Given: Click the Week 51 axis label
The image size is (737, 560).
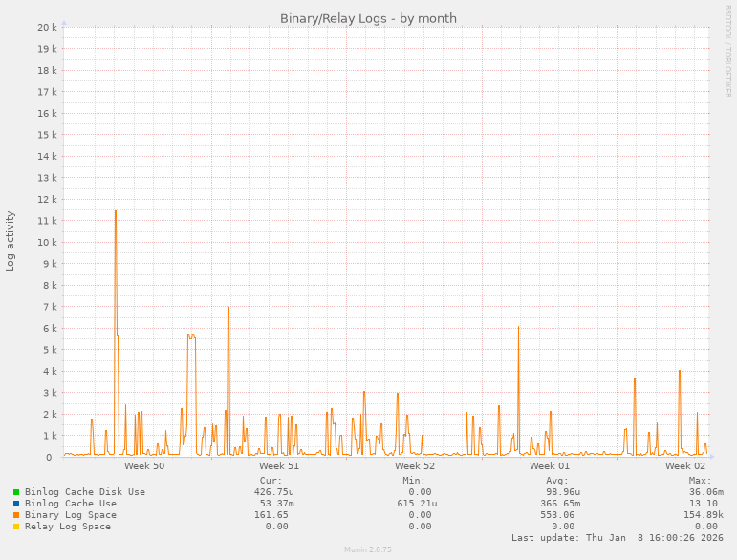Looking at the screenshot, I should click(279, 466).
